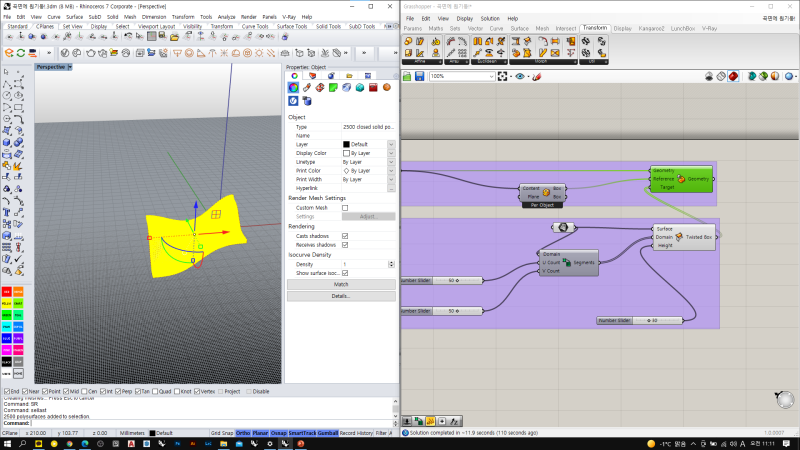Image resolution: width=800 pixels, height=450 pixels.
Task: Enable the Custom Mesh checkbox
Action: click(x=345, y=207)
